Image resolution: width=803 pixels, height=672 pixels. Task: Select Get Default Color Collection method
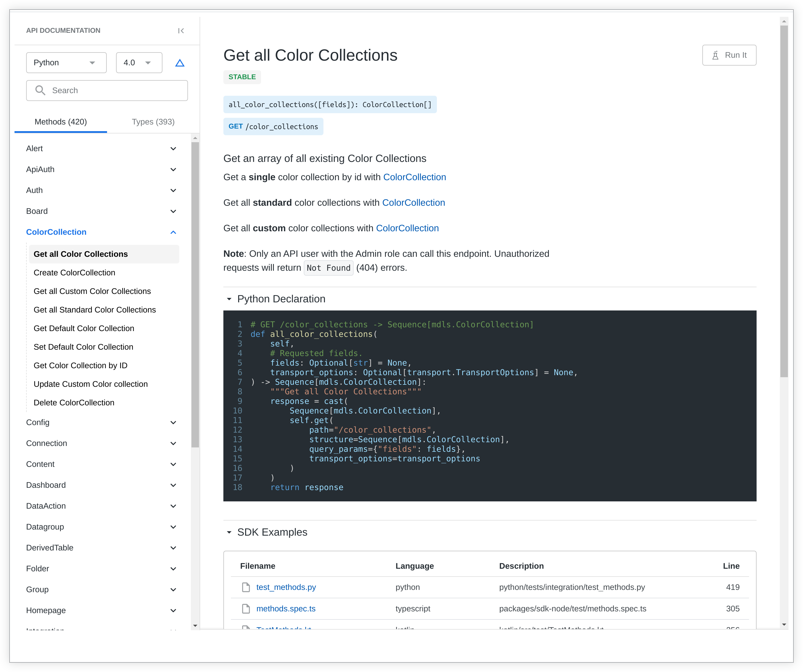[x=84, y=328]
